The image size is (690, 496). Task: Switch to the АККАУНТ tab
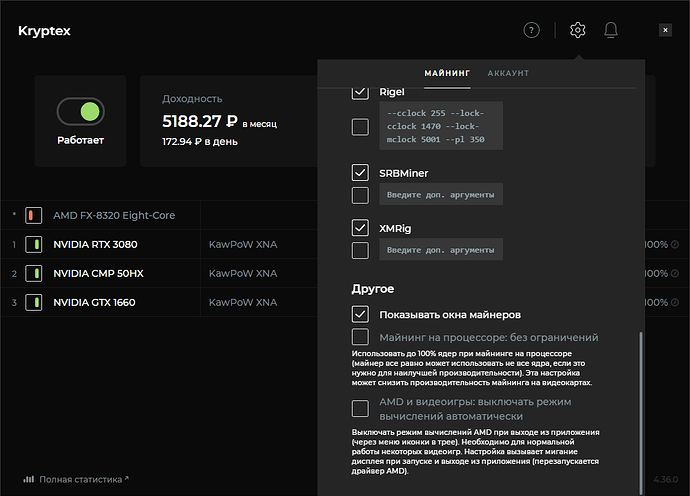[x=508, y=73]
